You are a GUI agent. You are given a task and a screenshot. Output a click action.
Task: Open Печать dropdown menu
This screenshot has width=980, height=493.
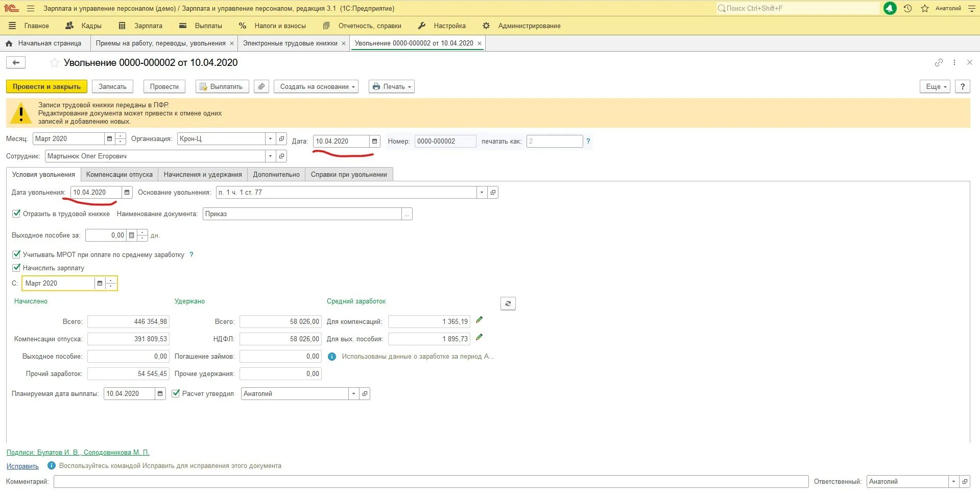pos(392,86)
